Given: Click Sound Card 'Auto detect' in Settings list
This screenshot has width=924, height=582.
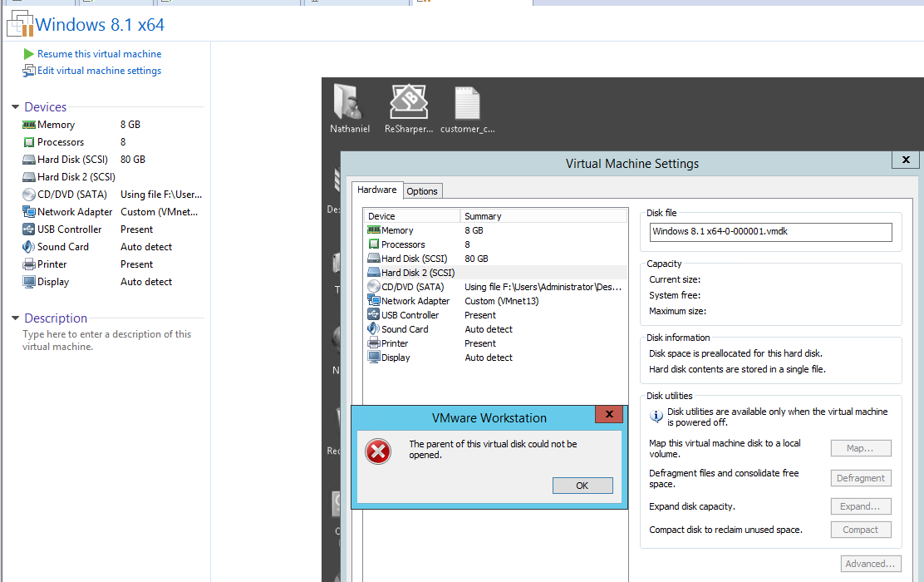Looking at the screenshot, I should point(489,329).
